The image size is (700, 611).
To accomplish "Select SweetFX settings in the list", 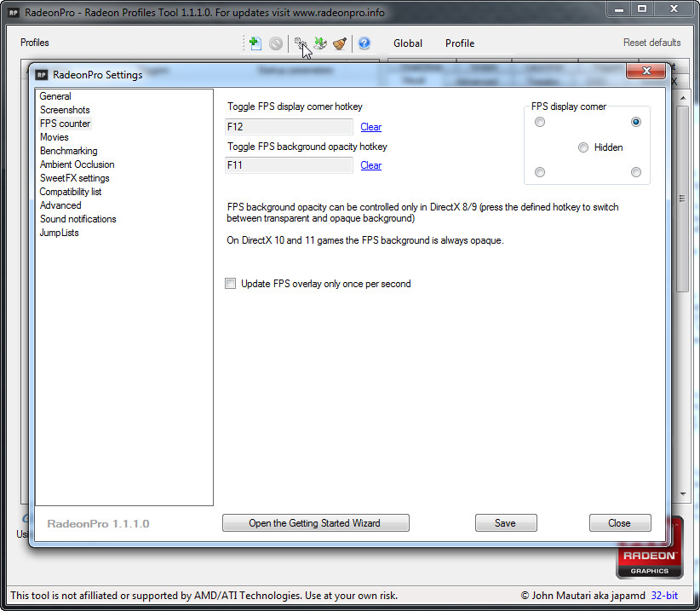I will [x=75, y=178].
